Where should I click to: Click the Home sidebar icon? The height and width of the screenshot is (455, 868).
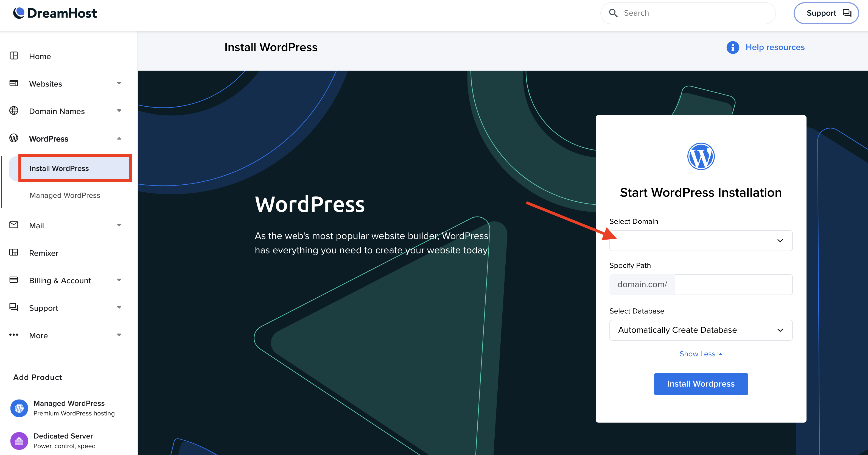pos(14,56)
